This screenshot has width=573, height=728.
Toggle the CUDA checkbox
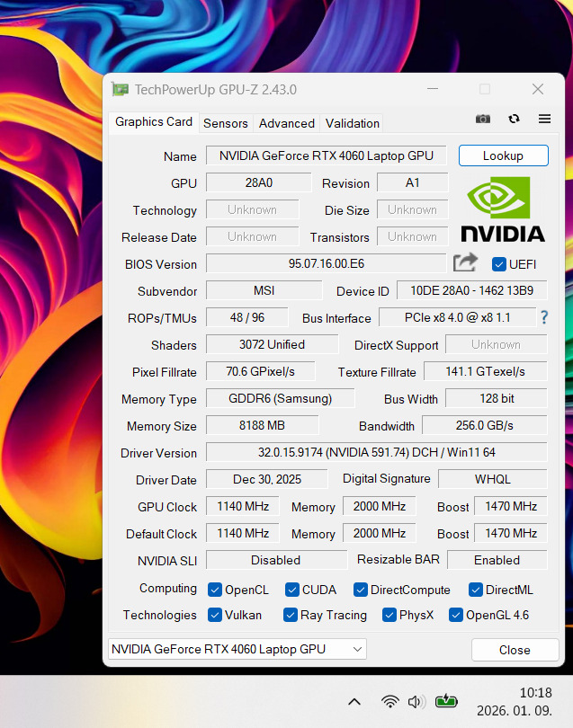(291, 590)
